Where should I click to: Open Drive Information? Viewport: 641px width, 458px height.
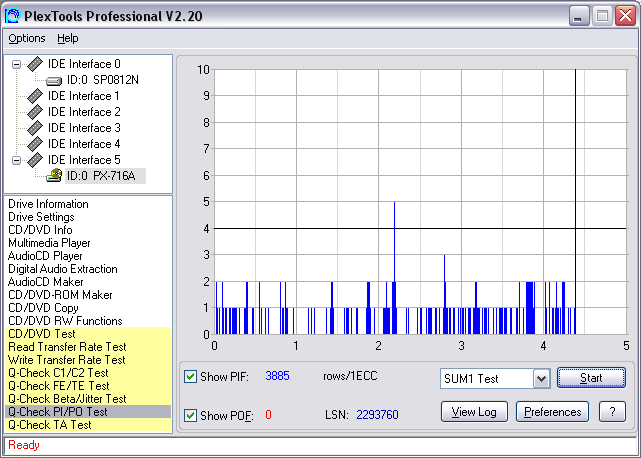48,204
